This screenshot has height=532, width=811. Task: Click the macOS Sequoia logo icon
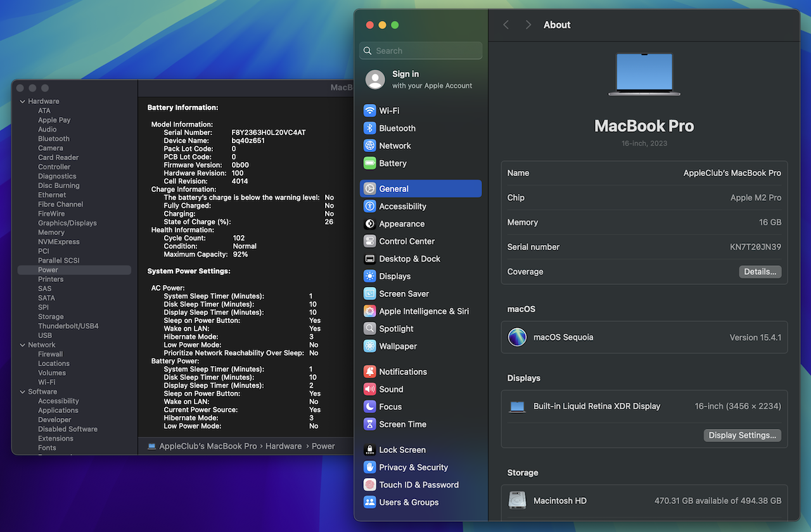coord(518,337)
